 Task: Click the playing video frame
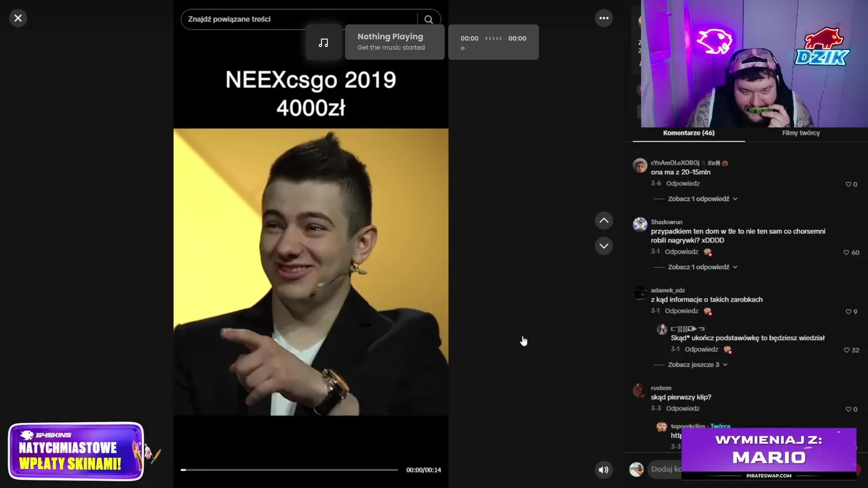pyautogui.click(x=311, y=272)
